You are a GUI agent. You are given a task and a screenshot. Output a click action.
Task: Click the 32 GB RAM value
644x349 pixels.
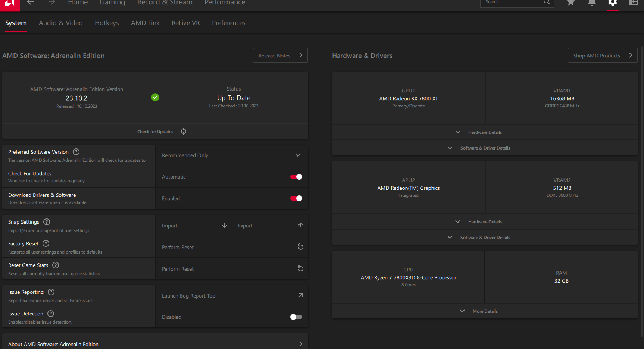[x=562, y=281]
